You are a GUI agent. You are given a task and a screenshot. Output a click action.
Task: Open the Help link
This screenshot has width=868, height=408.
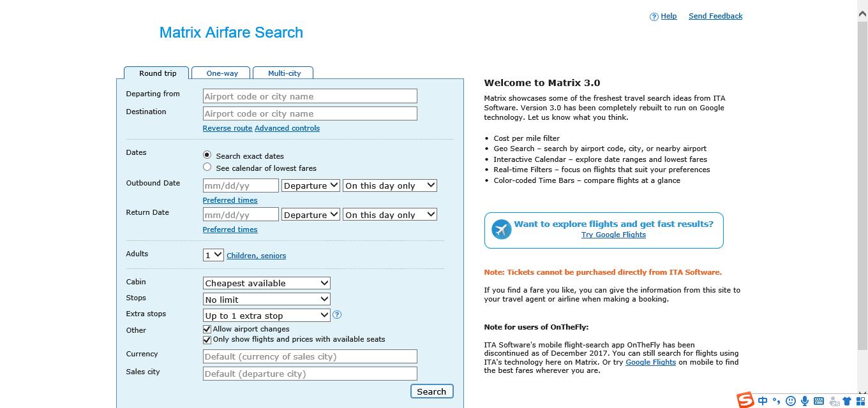coord(668,16)
